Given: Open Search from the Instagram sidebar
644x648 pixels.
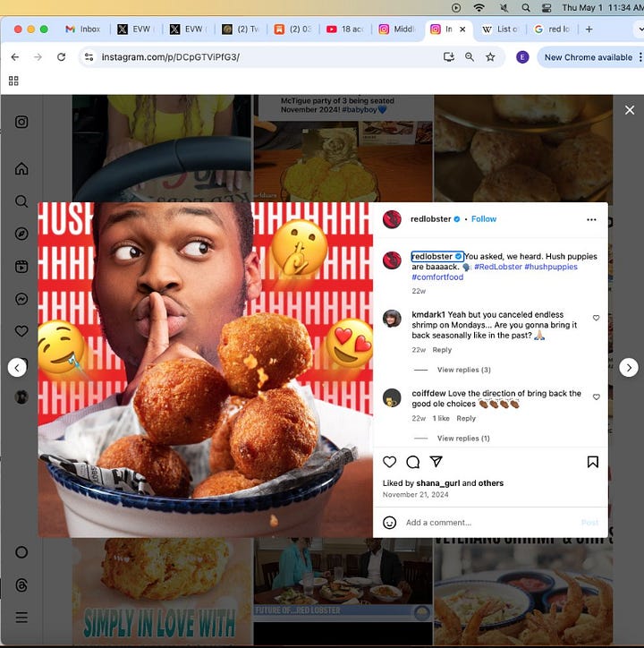Looking at the screenshot, I should point(21,201).
